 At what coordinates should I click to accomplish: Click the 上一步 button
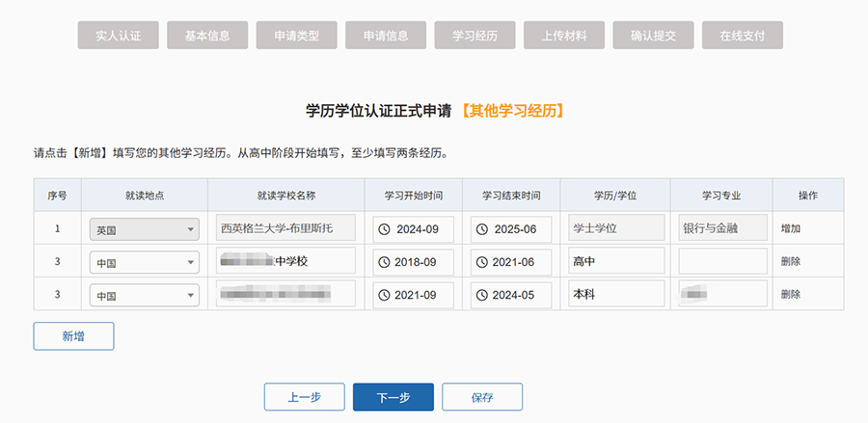point(304,397)
